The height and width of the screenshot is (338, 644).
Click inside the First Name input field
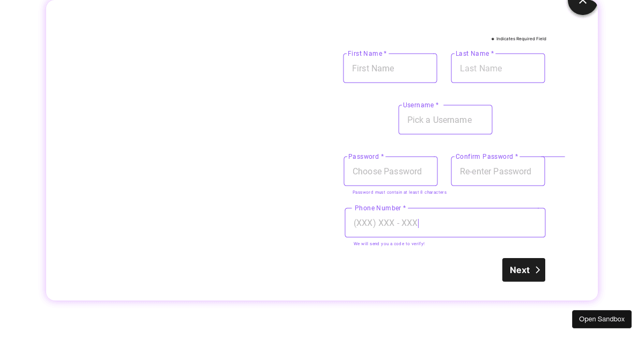pyautogui.click(x=390, y=68)
